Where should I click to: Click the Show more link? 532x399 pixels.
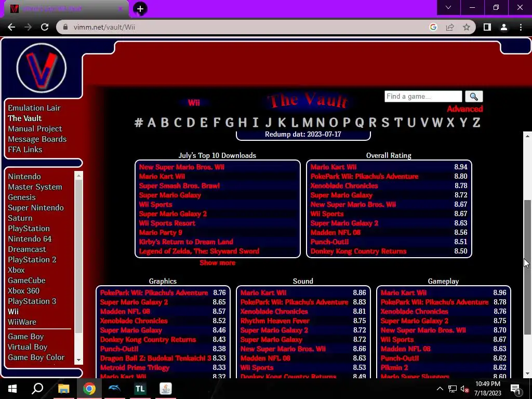coord(218,262)
